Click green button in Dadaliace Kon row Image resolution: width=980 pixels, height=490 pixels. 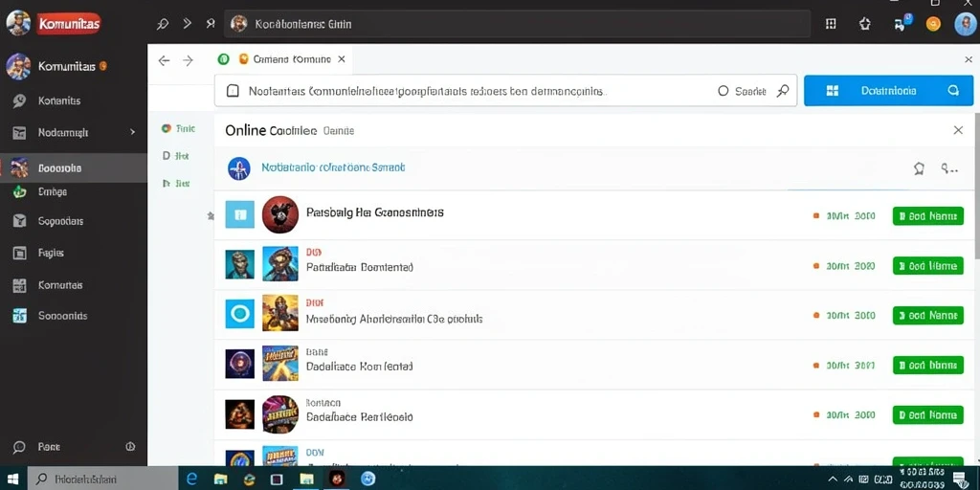pyautogui.click(x=928, y=365)
